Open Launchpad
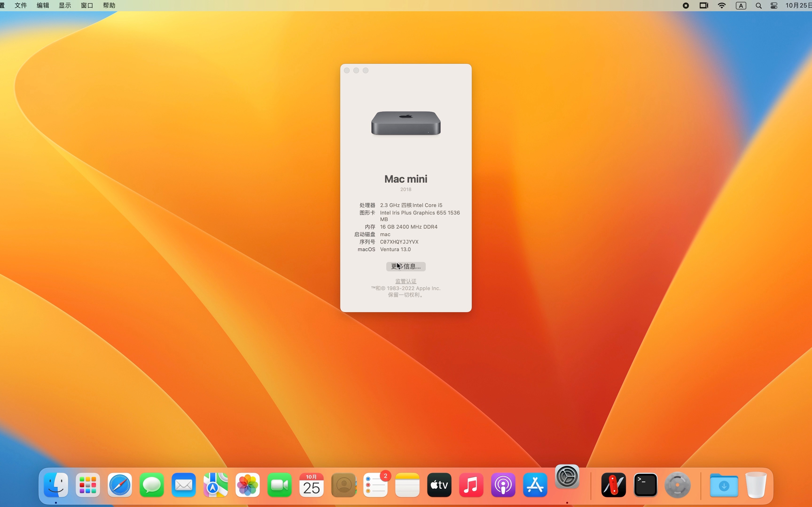Viewport: 812px width, 507px height. [87, 485]
